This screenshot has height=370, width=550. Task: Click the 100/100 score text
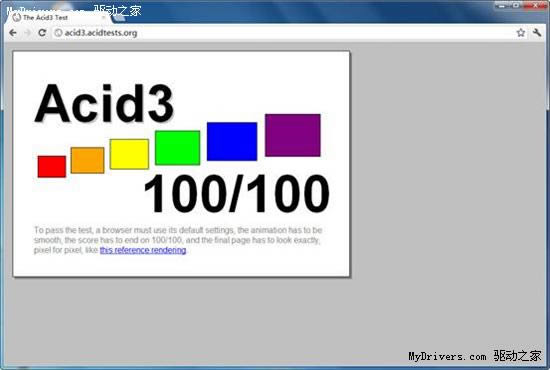tap(237, 193)
